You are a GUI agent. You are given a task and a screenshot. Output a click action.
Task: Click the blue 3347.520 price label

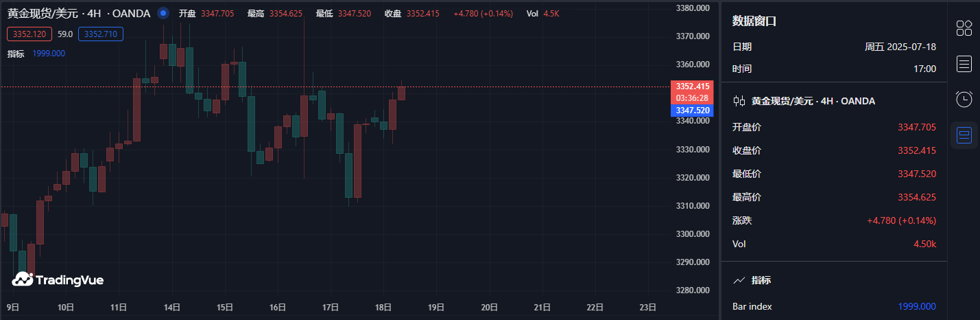pyautogui.click(x=693, y=110)
